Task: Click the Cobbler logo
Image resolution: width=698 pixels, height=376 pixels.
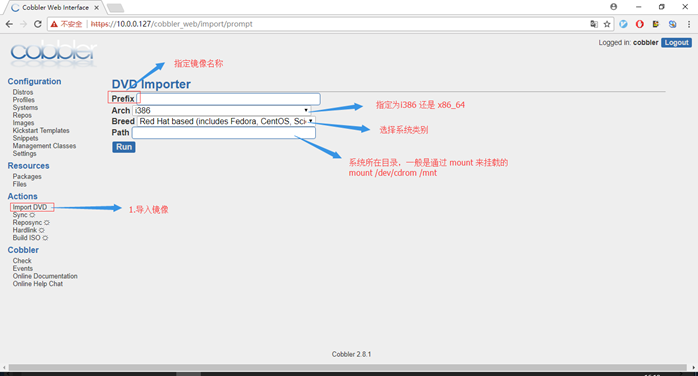Action: [x=53, y=53]
